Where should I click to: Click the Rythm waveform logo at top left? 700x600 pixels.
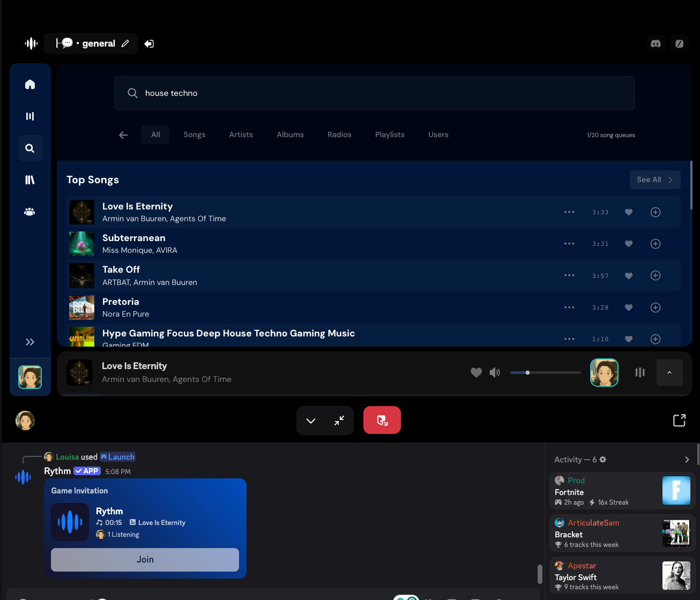tap(31, 43)
